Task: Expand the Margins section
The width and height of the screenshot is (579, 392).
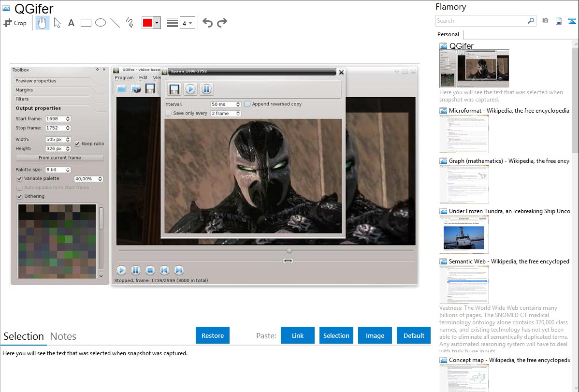Action: pos(24,90)
